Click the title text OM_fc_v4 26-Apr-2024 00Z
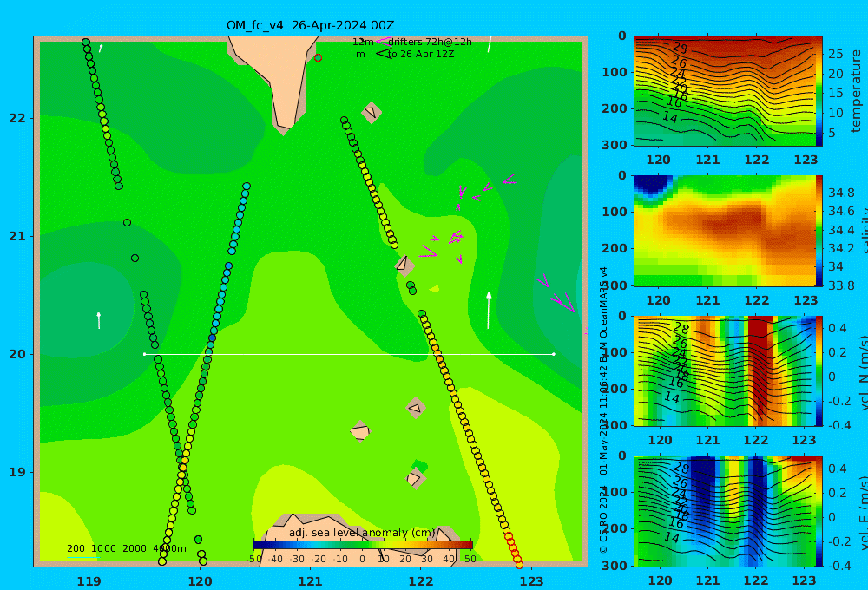The image size is (868, 590). click(311, 25)
